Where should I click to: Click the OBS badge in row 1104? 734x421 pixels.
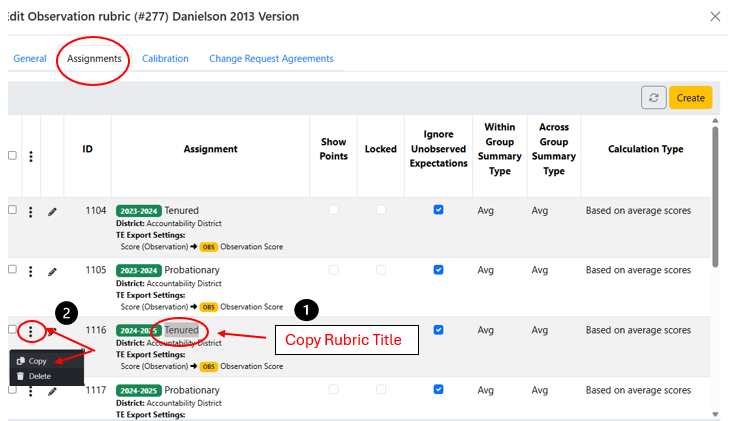[209, 247]
